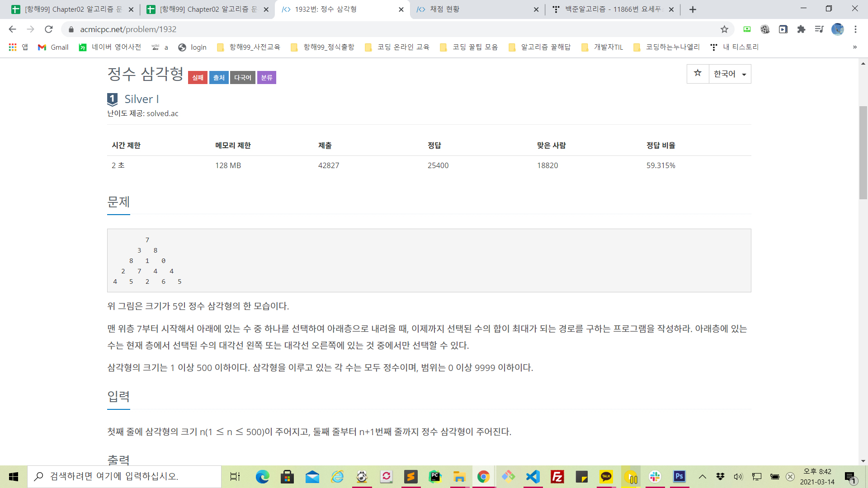Open Visual Studio Code from taskbar
Viewport: 868px width, 488px height.
tap(533, 477)
